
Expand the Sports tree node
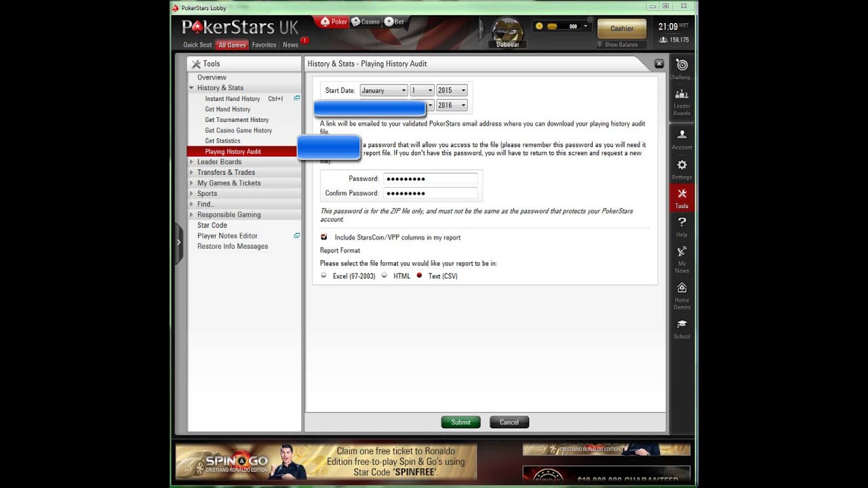(x=191, y=193)
